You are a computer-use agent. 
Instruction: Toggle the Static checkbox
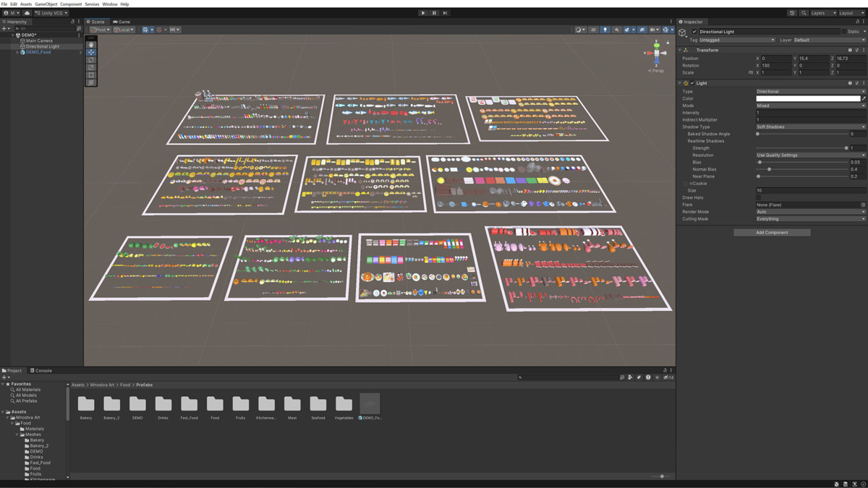click(x=844, y=32)
